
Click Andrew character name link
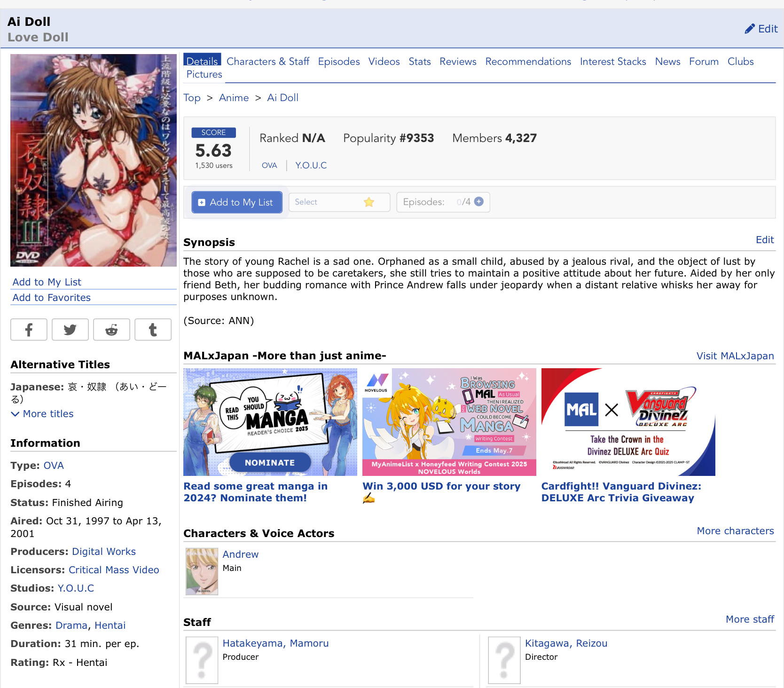(x=240, y=554)
